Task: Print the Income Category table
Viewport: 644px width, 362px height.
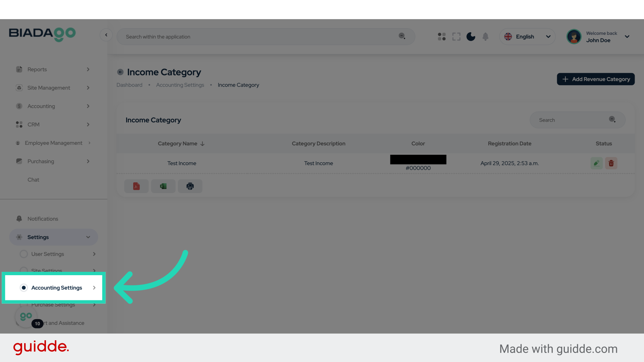Action: [x=190, y=186]
